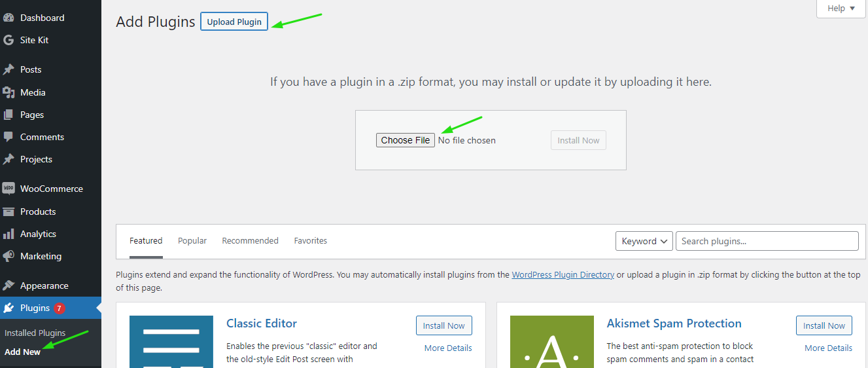Viewport: 868px width, 368px height.
Task: Click the Media icon in sidebar
Action: pos(9,92)
